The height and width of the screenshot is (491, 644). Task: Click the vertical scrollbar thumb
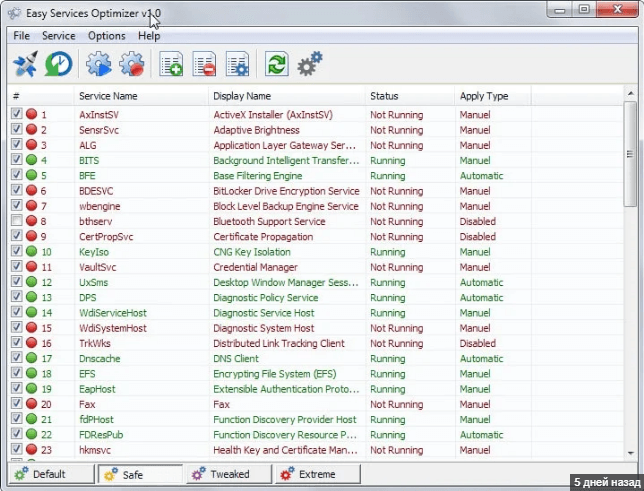coord(630,154)
